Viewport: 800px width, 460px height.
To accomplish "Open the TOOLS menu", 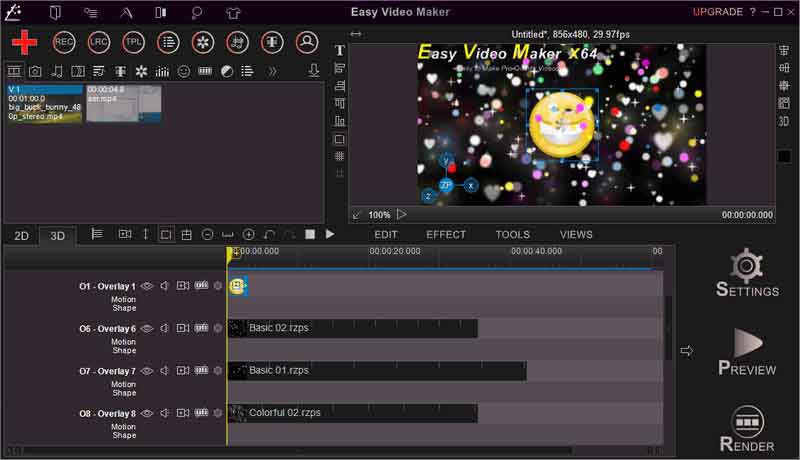I will click(513, 235).
